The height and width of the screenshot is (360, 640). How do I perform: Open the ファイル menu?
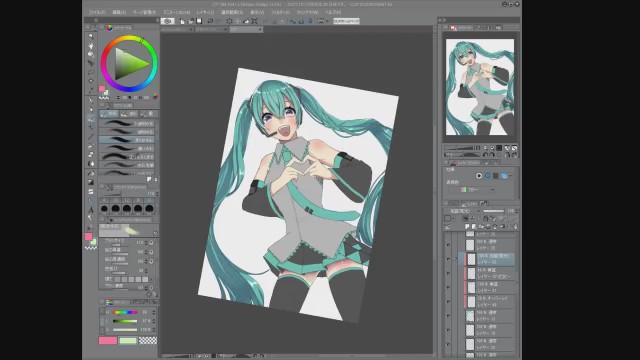point(97,12)
